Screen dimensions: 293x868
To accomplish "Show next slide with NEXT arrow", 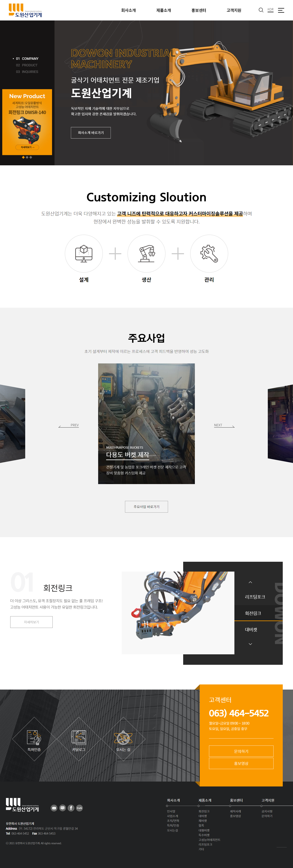I will [x=224, y=425].
